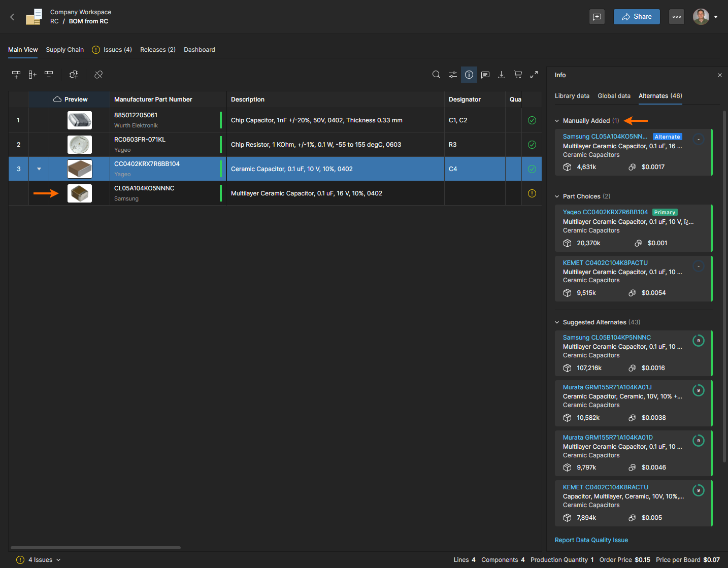
Task: Collapse the Manually Added section
Action: 557,121
